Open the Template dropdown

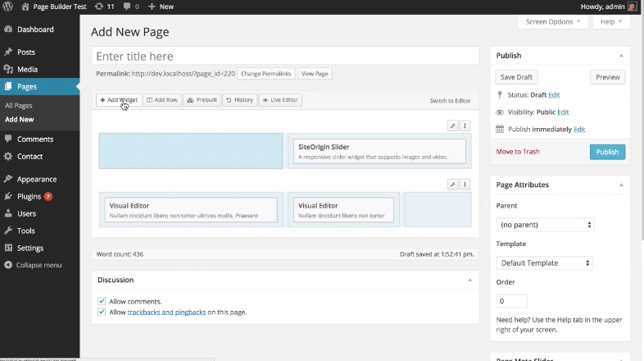point(545,263)
